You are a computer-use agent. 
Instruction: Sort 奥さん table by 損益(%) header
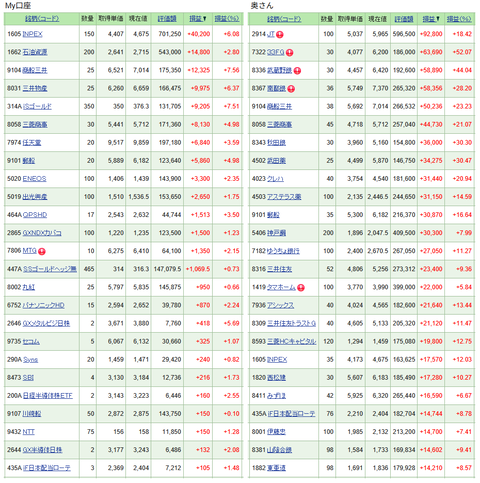coord(459,19)
